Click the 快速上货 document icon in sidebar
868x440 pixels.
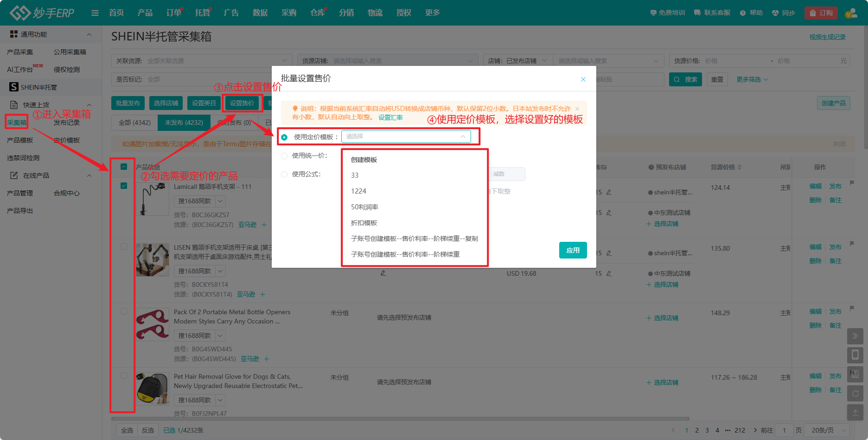(x=14, y=105)
